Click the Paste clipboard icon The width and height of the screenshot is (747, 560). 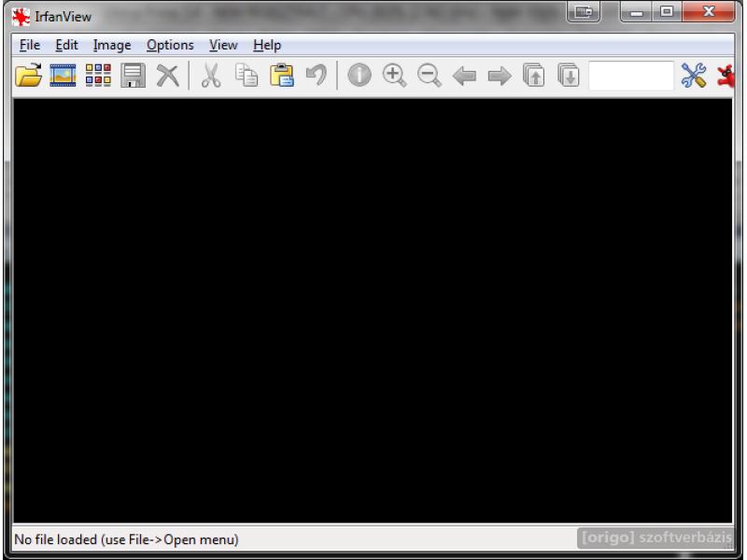coord(282,76)
